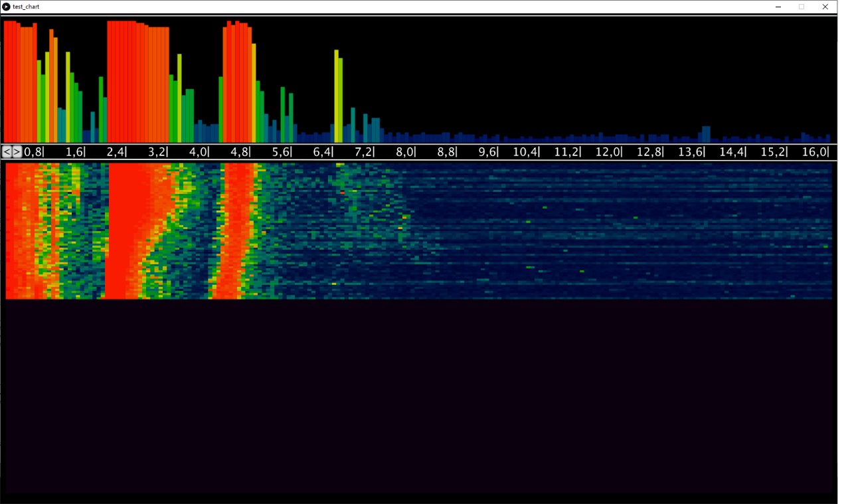Click the 11,2 axis tick label
The width and height of the screenshot is (850, 504).
click(x=566, y=152)
